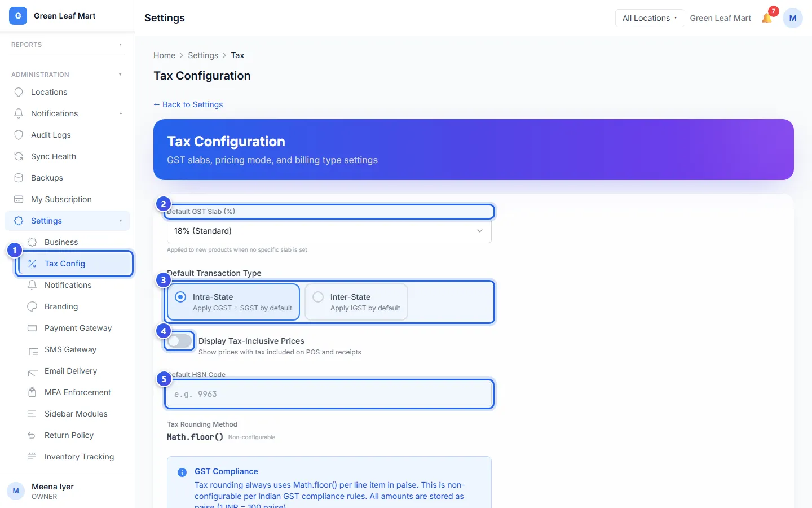This screenshot has height=508, width=812.
Task: Select the Intra-State radio option
Action: pyautogui.click(x=233, y=302)
